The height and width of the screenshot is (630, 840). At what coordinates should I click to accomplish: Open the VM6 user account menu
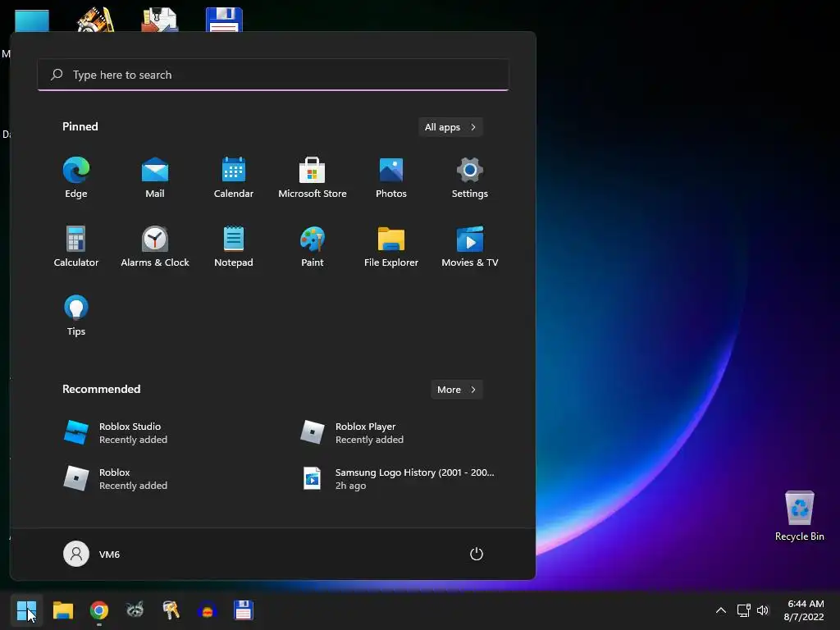92,554
